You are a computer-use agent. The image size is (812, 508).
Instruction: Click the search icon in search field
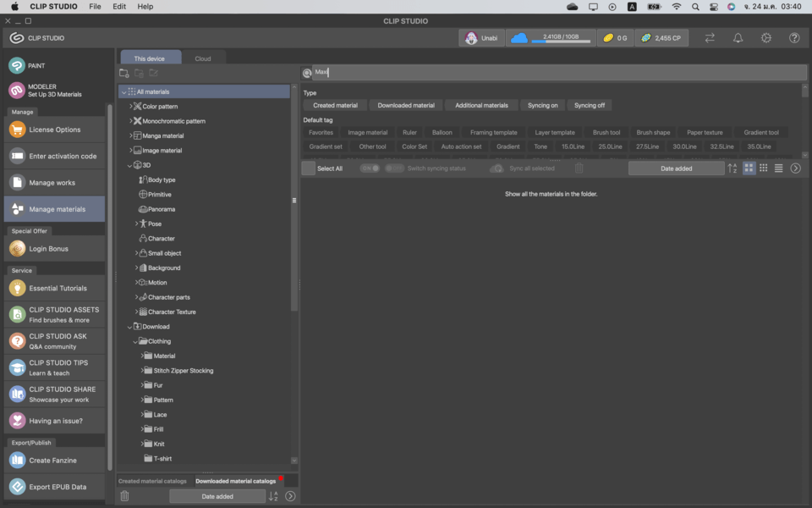307,73
